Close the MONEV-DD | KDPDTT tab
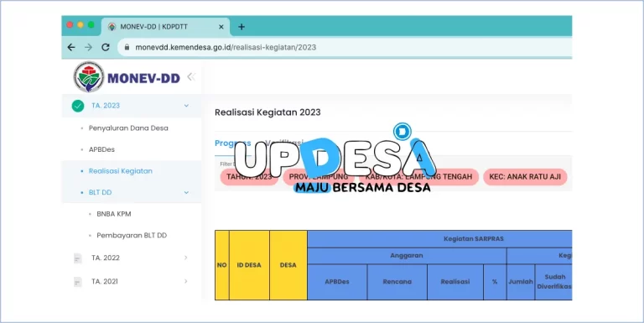Image resolution: width=644 pixels, height=323 pixels. click(221, 27)
